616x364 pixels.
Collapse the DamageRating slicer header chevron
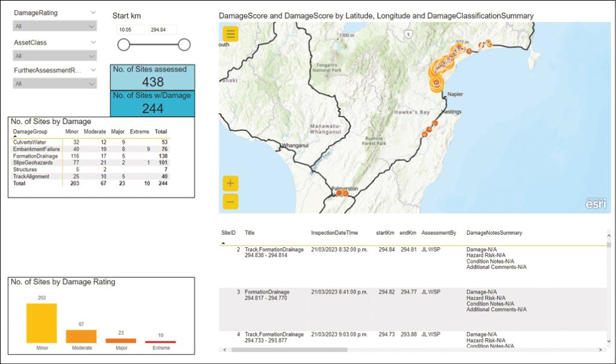[93, 13]
